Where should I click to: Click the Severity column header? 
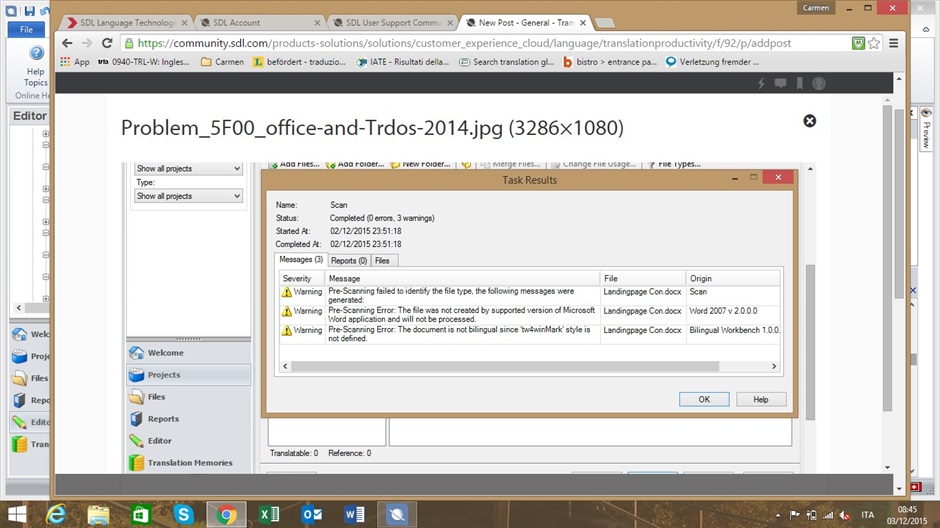tap(302, 278)
